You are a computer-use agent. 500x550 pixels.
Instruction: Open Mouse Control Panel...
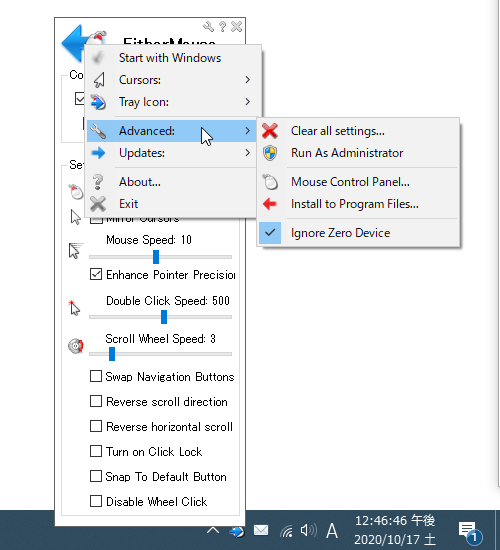pos(358,182)
